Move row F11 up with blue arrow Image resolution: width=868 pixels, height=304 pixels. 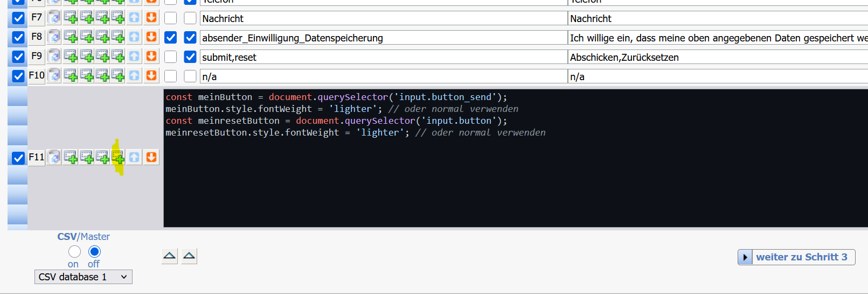click(134, 157)
